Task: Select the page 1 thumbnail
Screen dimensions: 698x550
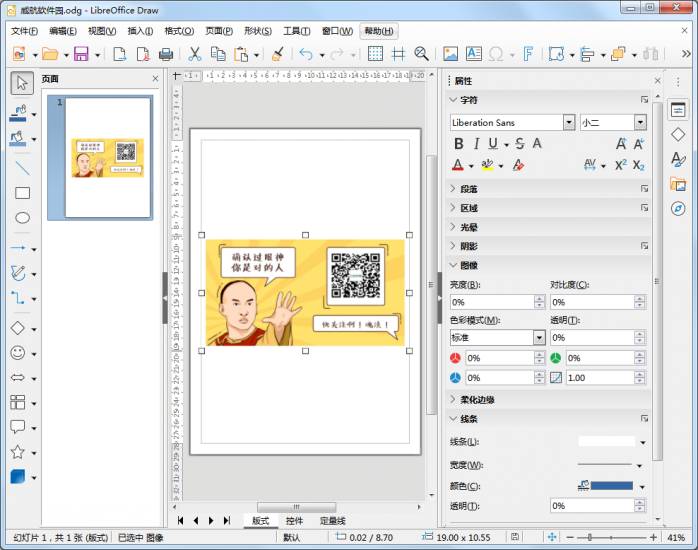Action: tap(107, 158)
